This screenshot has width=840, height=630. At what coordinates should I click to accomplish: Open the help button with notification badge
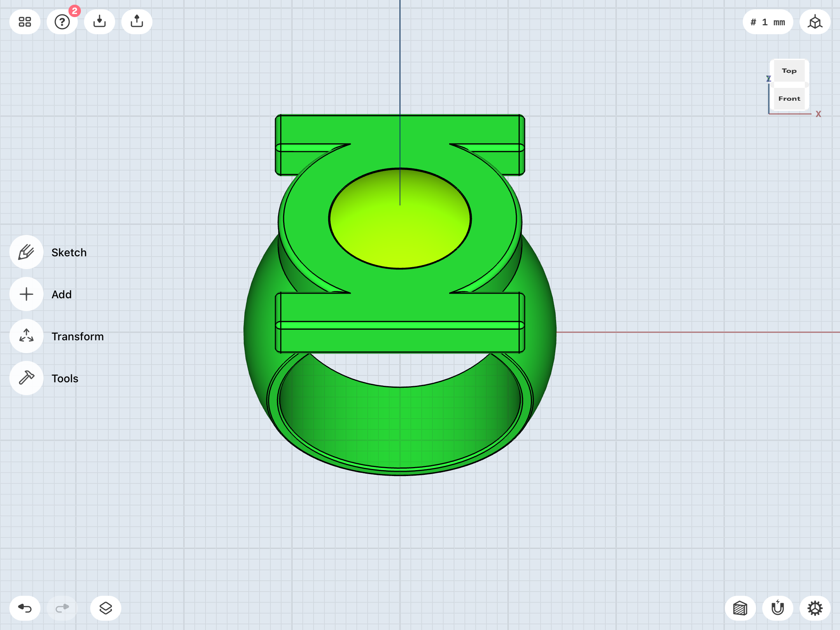pos(62,22)
